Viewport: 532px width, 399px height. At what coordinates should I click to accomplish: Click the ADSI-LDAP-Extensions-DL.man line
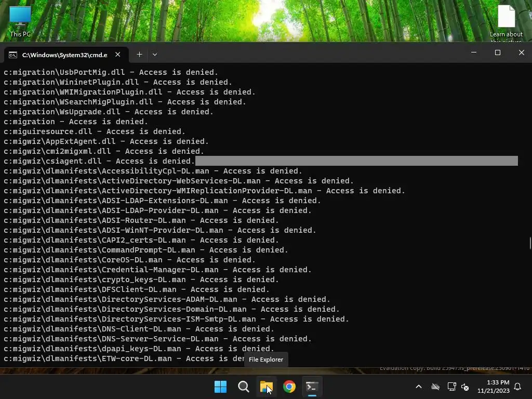tap(162, 201)
